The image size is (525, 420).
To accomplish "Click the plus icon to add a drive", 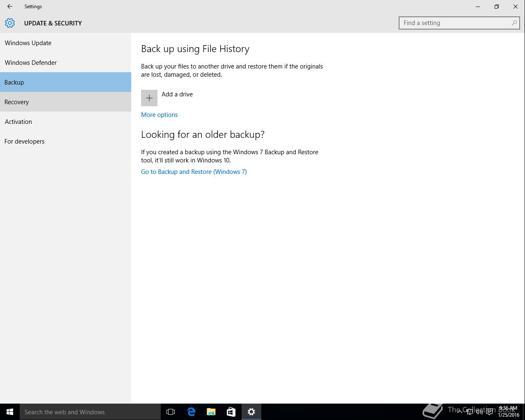I will (149, 98).
